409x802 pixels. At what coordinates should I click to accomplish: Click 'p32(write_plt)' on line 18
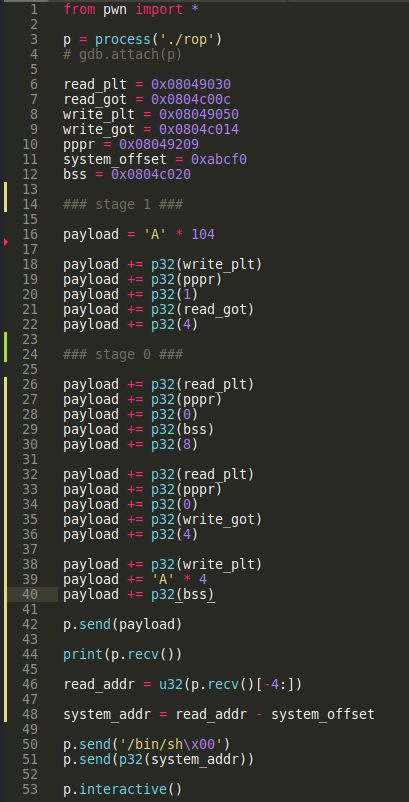click(207, 264)
